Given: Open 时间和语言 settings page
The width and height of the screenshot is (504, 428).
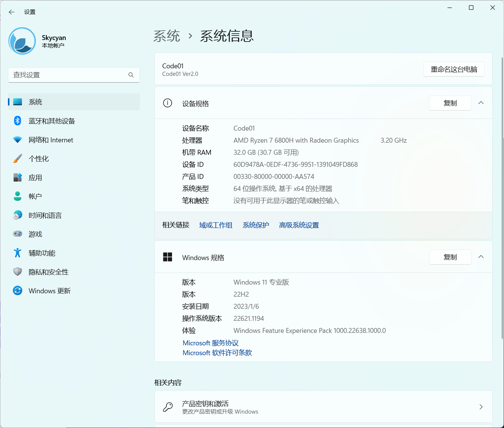Looking at the screenshot, I should 74,215.
